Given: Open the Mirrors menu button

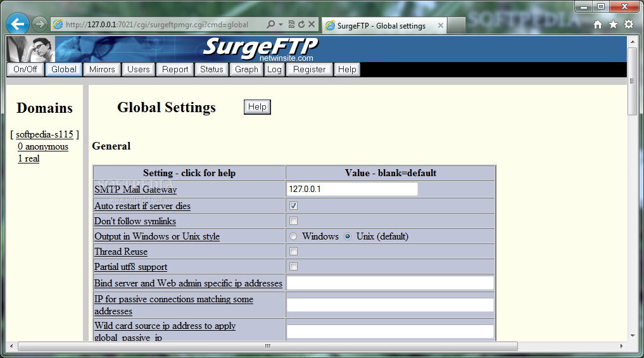Looking at the screenshot, I should pos(102,70).
